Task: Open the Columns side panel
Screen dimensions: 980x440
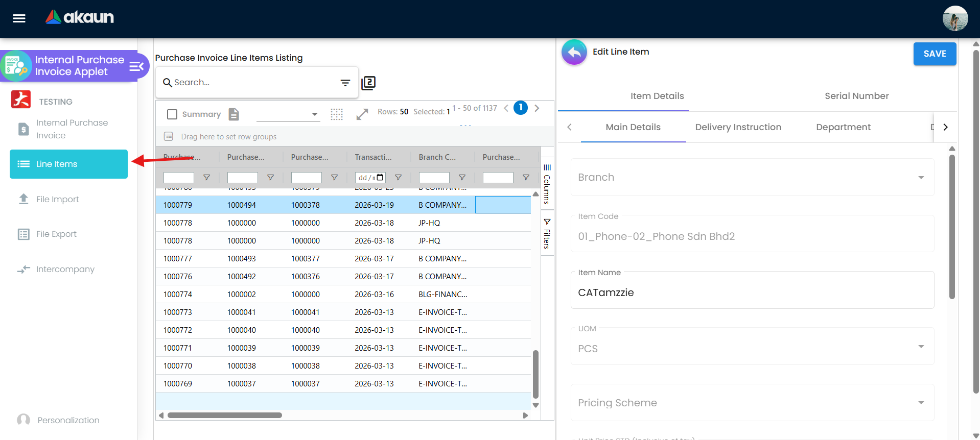Action: point(547,184)
